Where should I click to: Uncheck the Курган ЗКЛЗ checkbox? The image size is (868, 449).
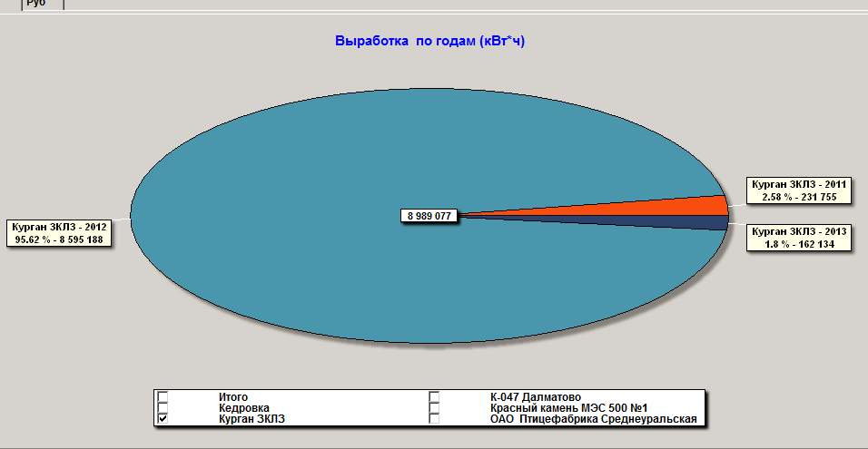[x=163, y=419]
